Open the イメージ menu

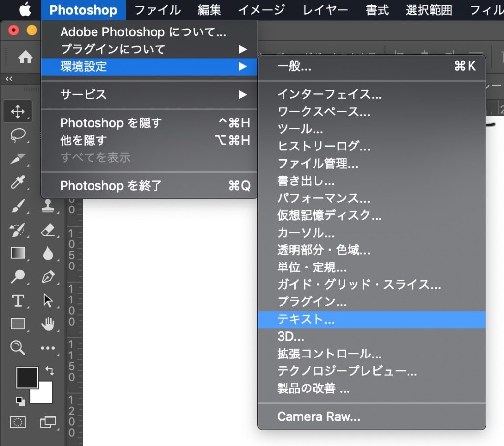[261, 10]
